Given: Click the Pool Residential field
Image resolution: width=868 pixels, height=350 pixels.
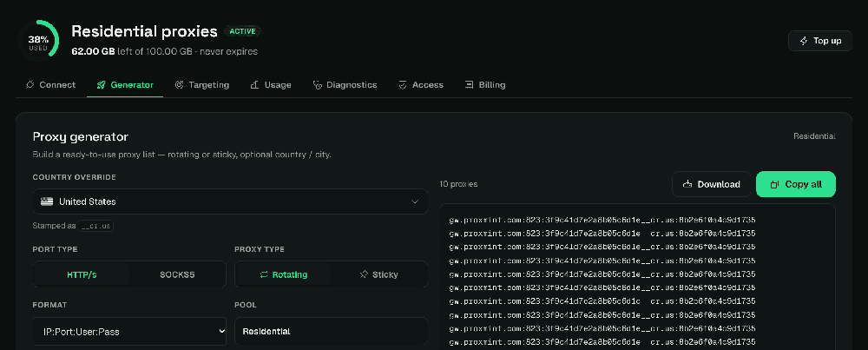Looking at the screenshot, I should (331, 331).
